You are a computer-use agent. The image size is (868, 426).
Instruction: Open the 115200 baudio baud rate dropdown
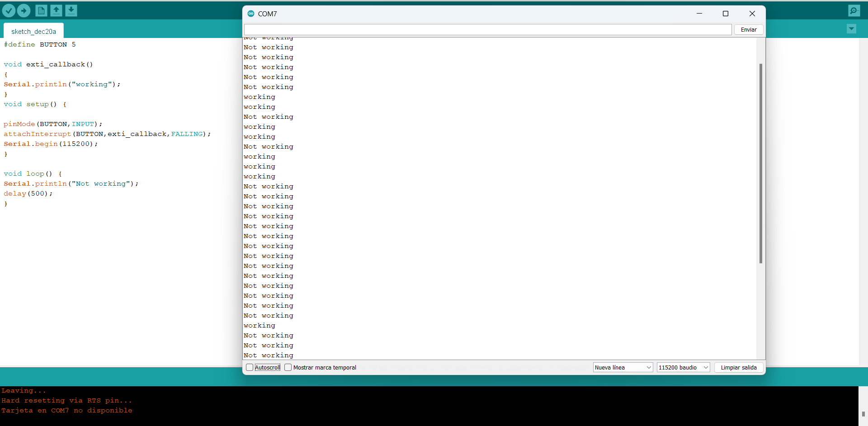pos(683,367)
